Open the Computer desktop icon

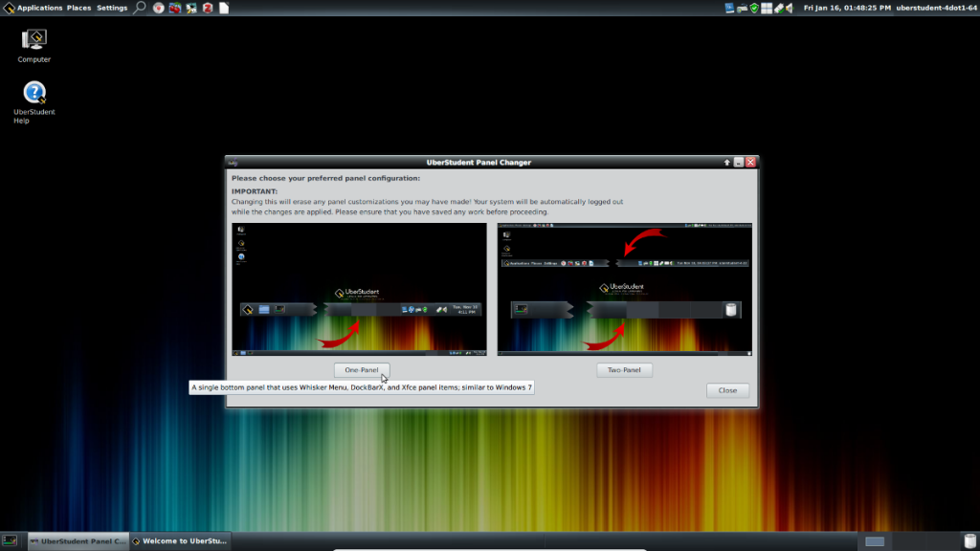pos(33,45)
